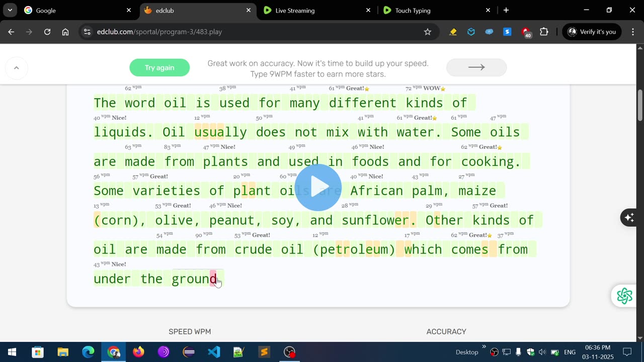Open the red extension with 40 badge
This screenshot has width=644, height=362.
(x=526, y=33)
